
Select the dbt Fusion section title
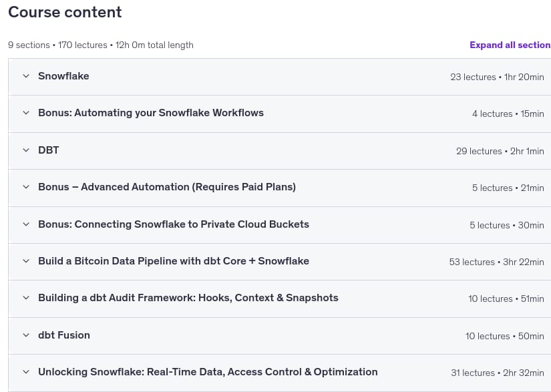[64, 335]
